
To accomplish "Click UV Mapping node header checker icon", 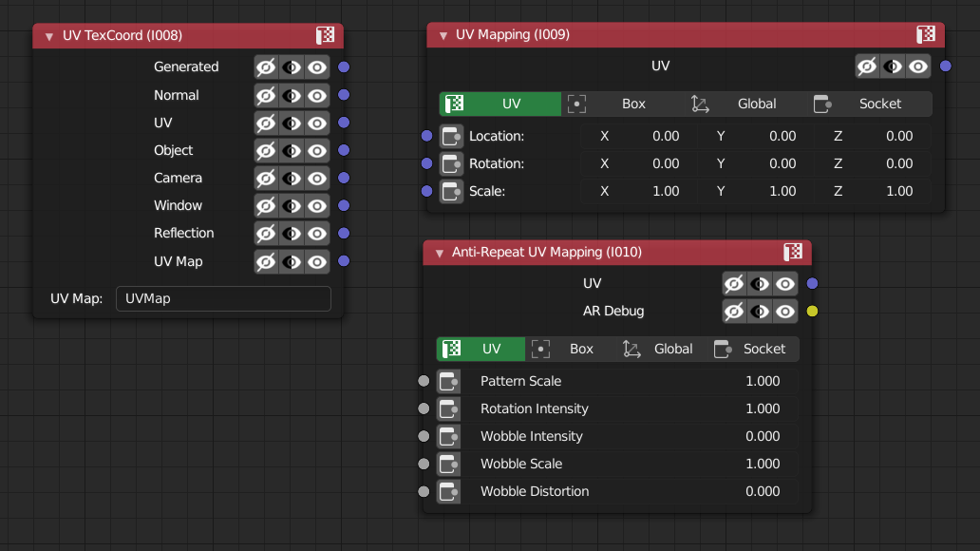I will coord(926,34).
